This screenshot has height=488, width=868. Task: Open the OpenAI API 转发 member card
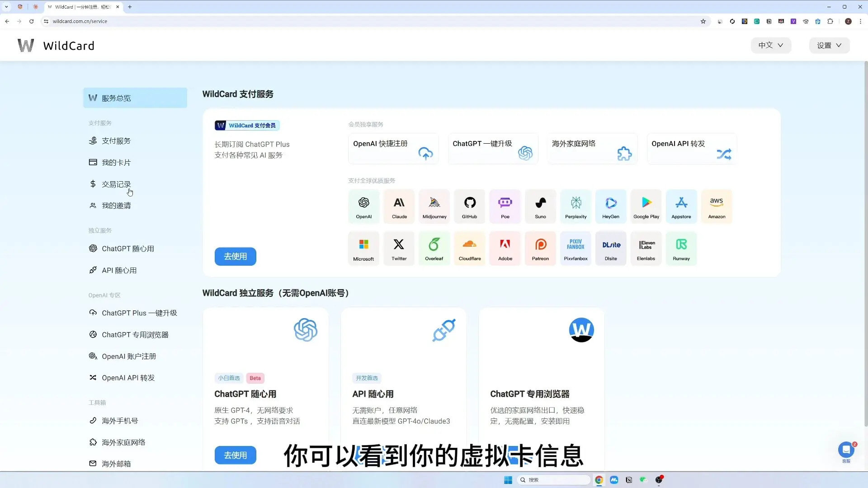[692, 149]
